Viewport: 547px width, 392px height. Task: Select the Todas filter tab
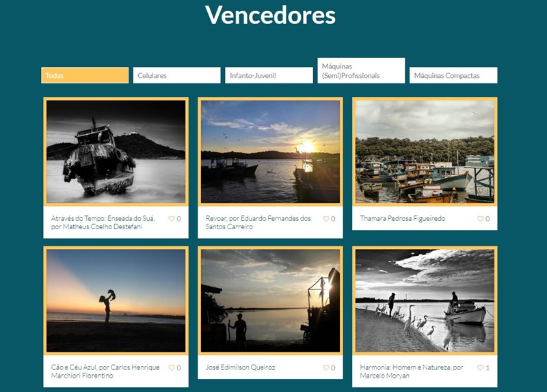coord(85,75)
